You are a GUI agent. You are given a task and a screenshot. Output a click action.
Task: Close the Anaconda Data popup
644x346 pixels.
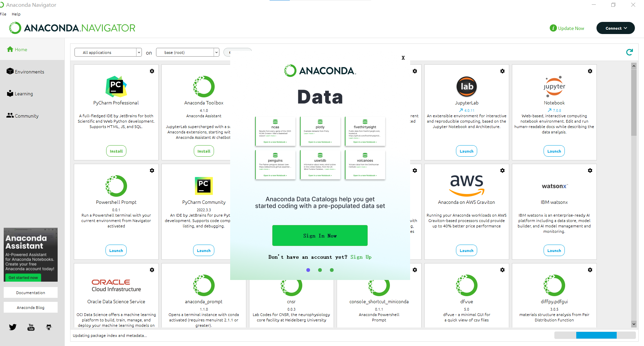(403, 58)
